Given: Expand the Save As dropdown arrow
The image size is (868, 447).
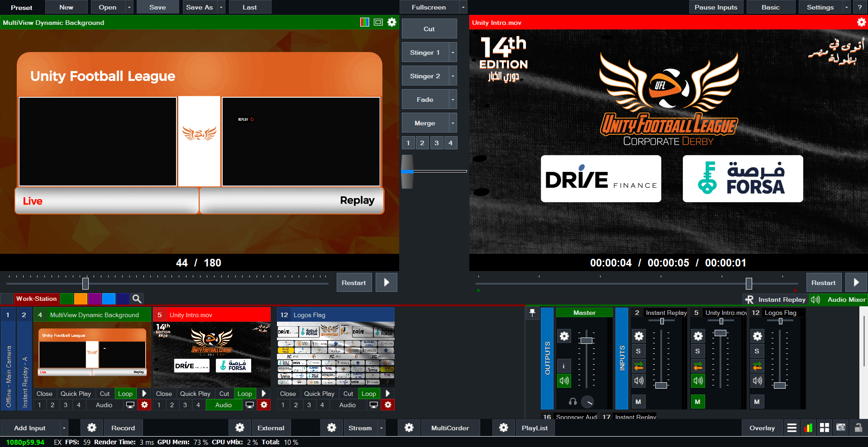Looking at the screenshot, I should click(221, 7).
